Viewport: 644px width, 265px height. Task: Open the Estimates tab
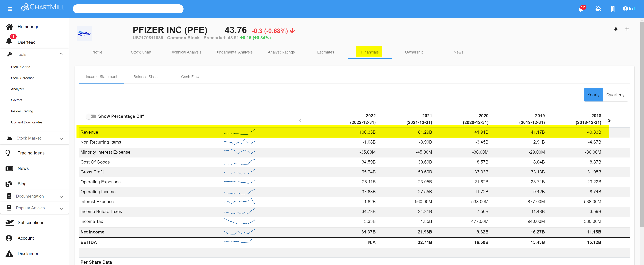(x=325, y=52)
